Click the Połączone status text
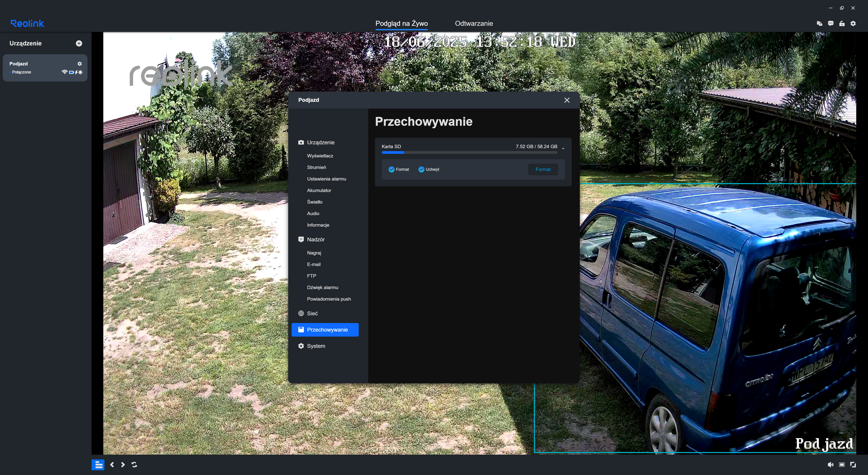This screenshot has height=475, width=868. click(x=21, y=72)
